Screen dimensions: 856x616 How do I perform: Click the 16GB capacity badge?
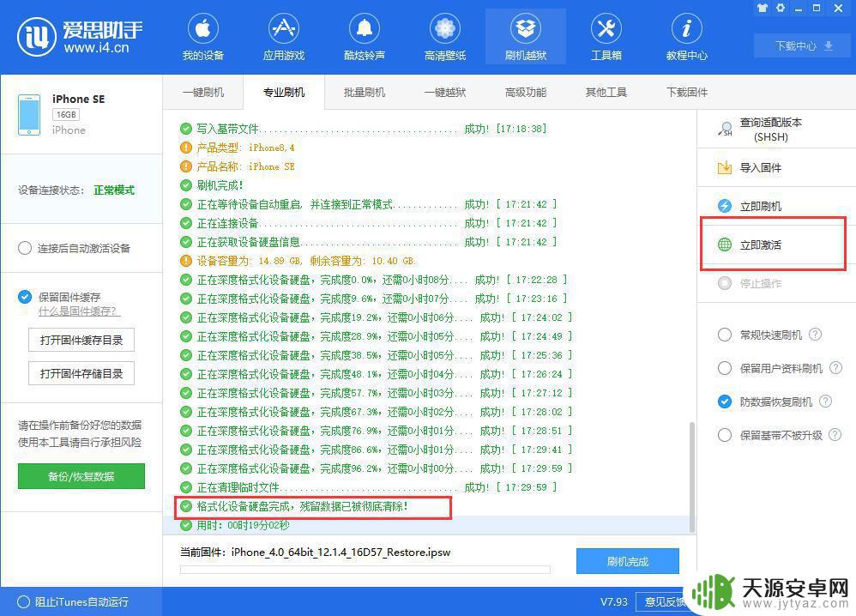pos(66,115)
